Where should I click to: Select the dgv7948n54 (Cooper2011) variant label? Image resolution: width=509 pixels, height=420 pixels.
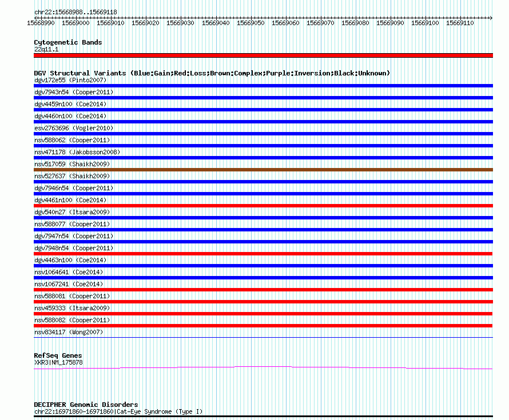[74, 248]
